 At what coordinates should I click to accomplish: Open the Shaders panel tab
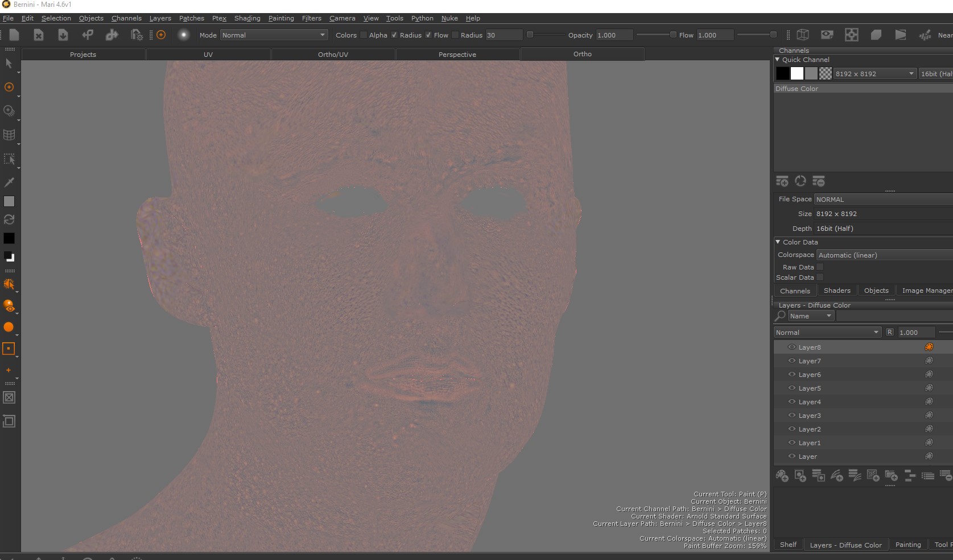pyautogui.click(x=837, y=291)
